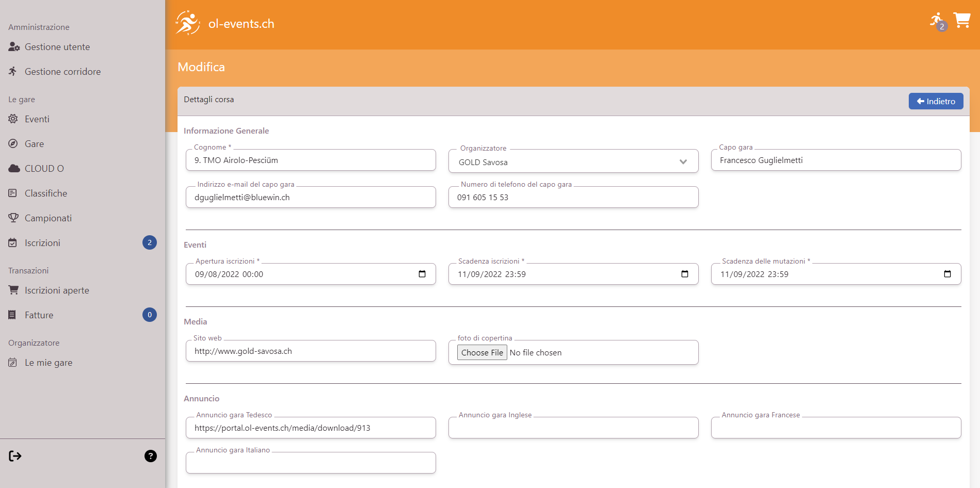Click the 'Annuncio' section heading
The width and height of the screenshot is (980, 488).
tap(201, 399)
